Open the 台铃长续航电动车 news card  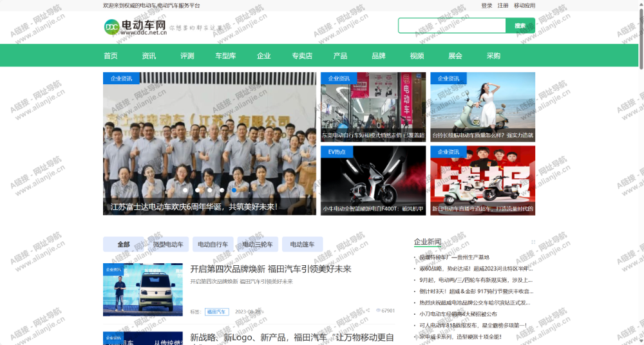(482, 107)
